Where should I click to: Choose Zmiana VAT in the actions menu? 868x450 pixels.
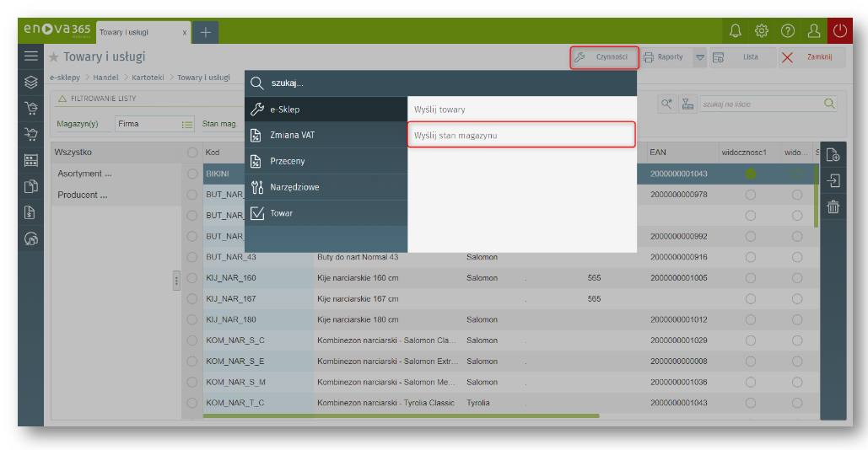(293, 135)
